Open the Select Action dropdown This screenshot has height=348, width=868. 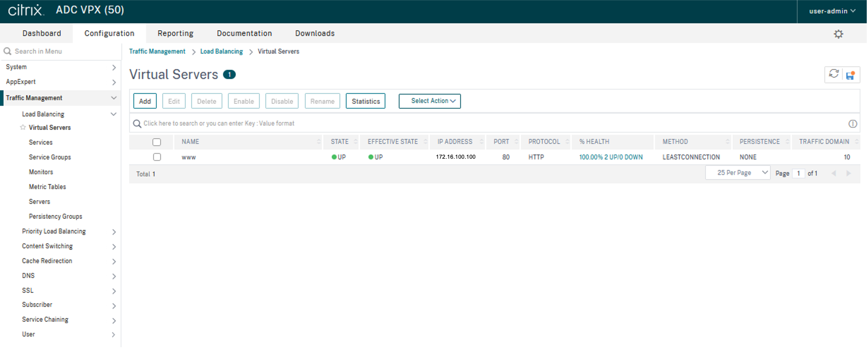point(429,101)
